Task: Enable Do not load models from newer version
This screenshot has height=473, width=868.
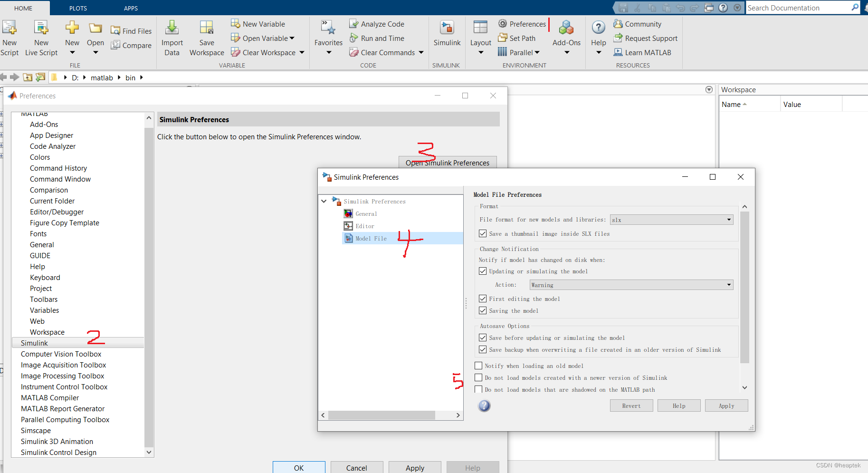Action: [x=478, y=377]
